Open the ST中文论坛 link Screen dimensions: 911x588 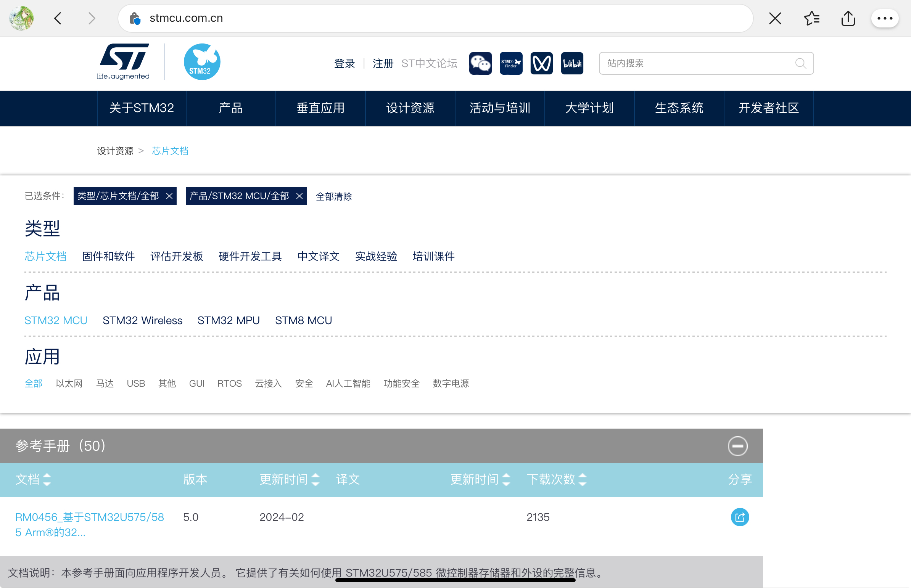(429, 63)
